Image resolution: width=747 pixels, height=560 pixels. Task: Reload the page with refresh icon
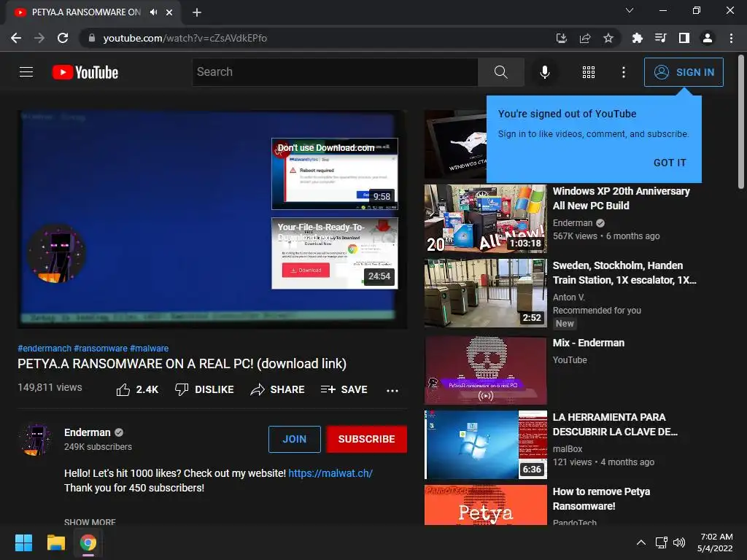(x=63, y=38)
